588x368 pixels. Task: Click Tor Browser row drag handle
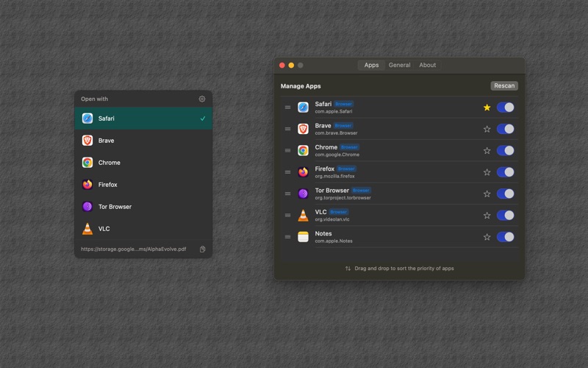(287, 194)
